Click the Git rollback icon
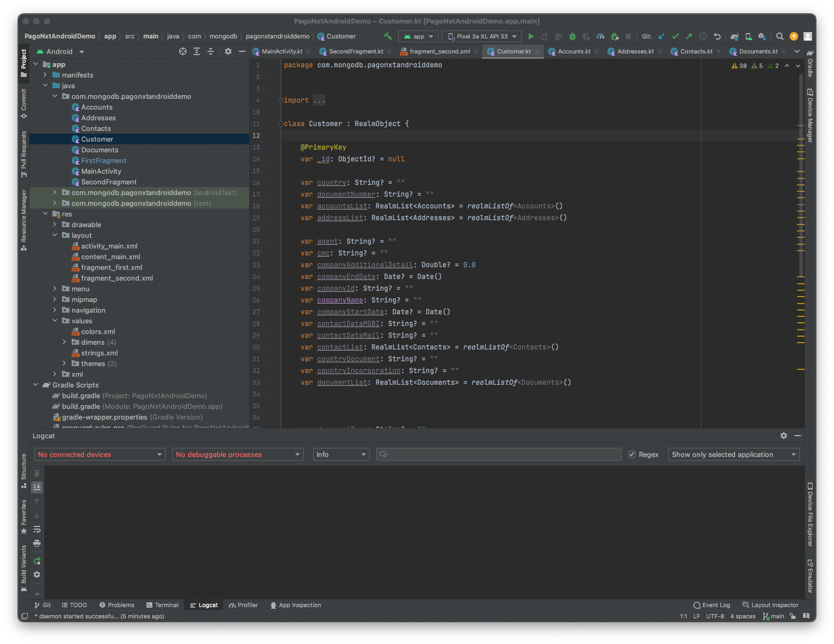The image size is (834, 644). click(717, 36)
